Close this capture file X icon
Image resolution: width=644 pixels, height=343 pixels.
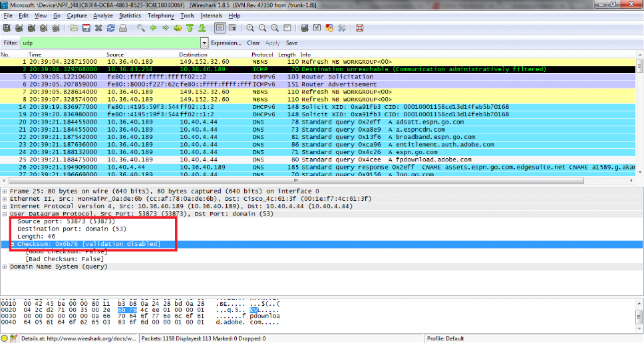(98, 28)
